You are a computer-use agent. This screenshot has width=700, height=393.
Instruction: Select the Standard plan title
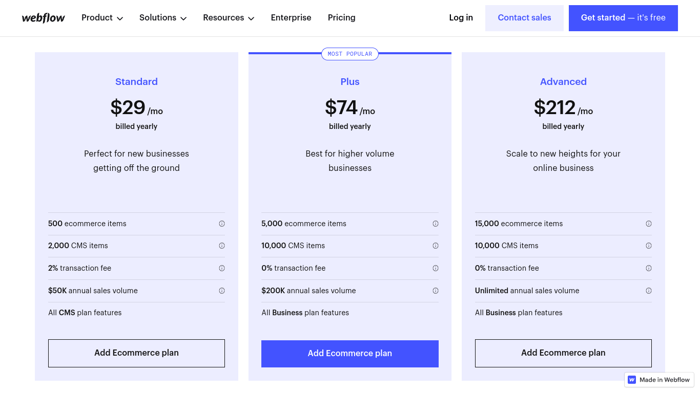coord(137,82)
